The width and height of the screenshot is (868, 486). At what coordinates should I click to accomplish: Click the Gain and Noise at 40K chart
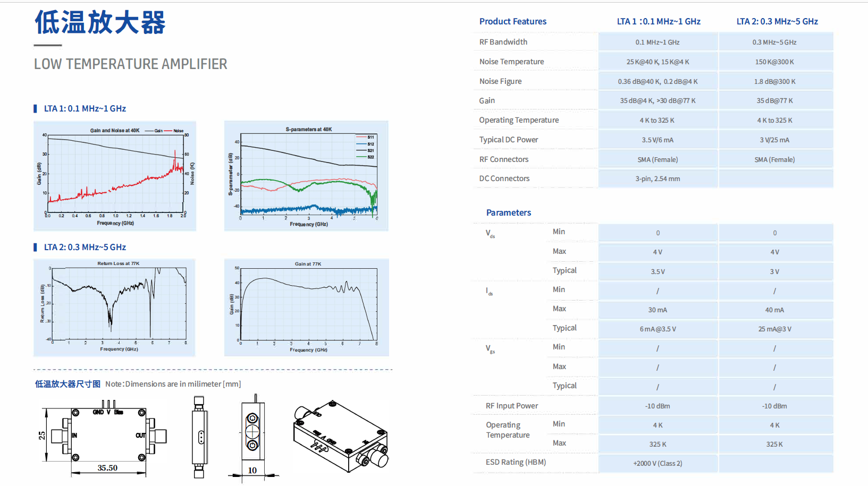point(115,176)
